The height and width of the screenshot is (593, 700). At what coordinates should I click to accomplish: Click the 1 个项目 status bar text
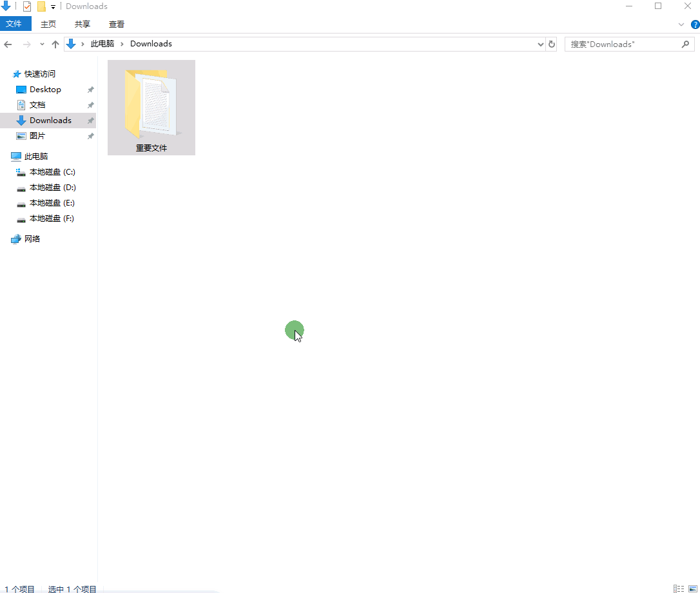click(x=19, y=589)
